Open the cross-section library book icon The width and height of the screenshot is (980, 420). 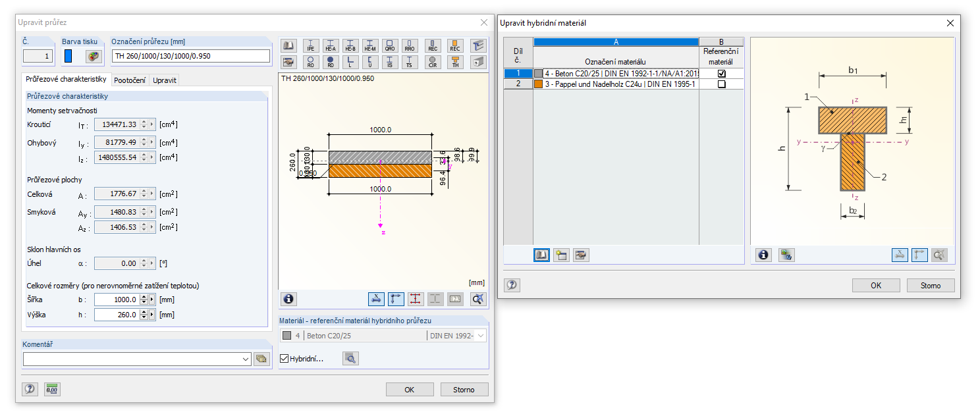[x=288, y=45]
